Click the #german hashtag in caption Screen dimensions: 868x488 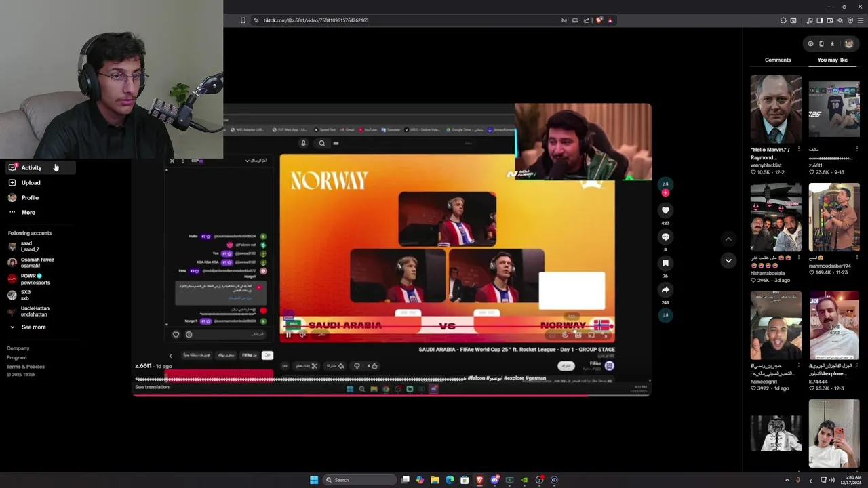pos(536,378)
